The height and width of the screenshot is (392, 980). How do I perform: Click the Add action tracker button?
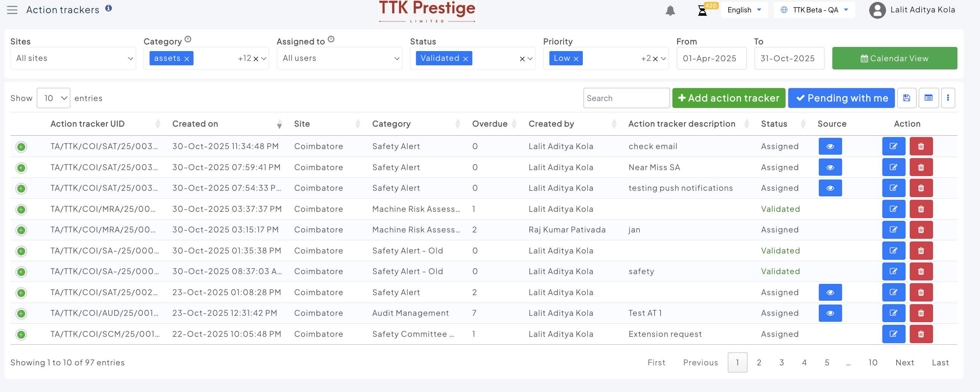pos(728,98)
